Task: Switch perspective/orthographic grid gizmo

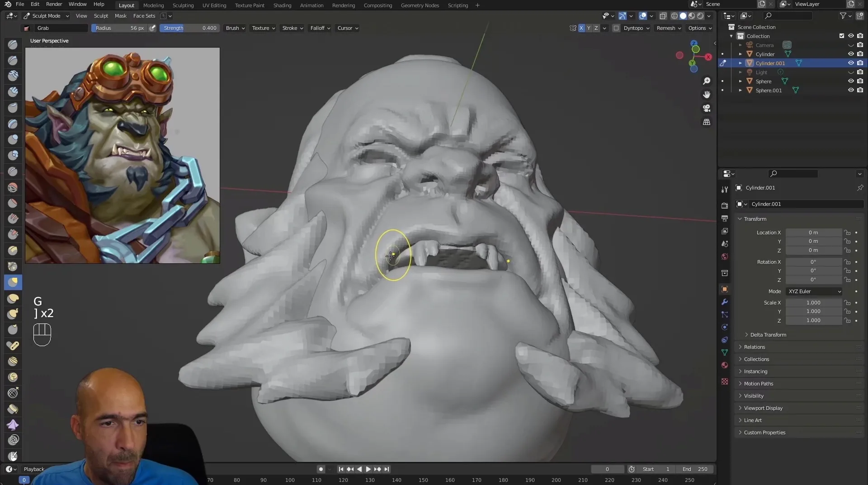Action: click(x=707, y=122)
